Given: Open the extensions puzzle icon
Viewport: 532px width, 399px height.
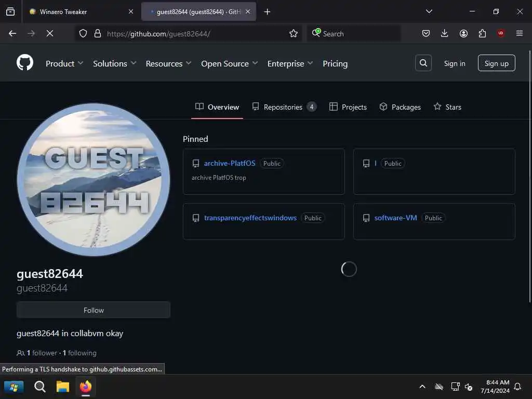Looking at the screenshot, I should point(482,33).
